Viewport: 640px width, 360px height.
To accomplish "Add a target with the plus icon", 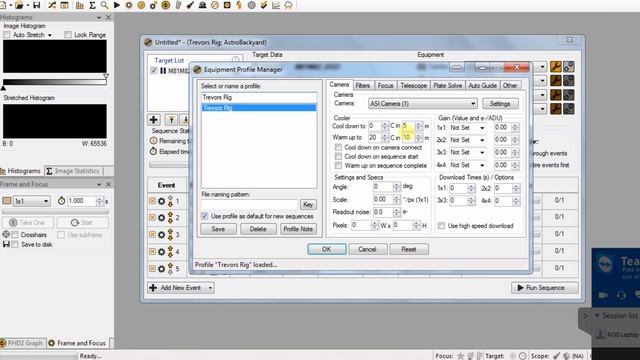I will tap(154, 120).
